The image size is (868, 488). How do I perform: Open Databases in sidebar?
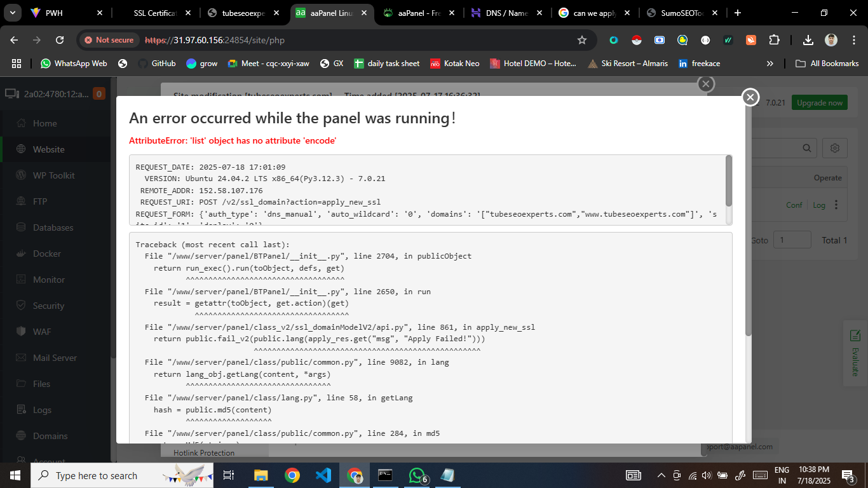(53, 227)
